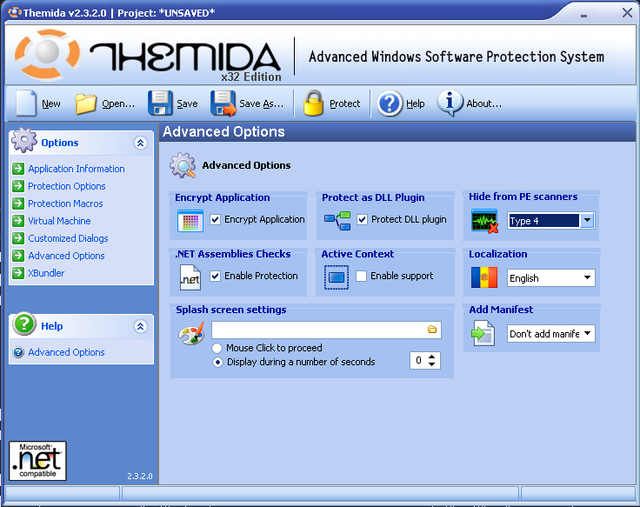
Task: Collapse the Help sidebar panel
Action: coord(140,326)
